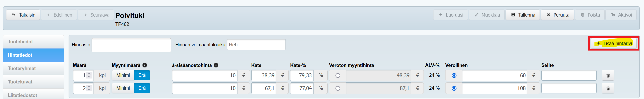Click Takaisin back arrow button
The width and height of the screenshot is (644, 99).
[x=23, y=15]
